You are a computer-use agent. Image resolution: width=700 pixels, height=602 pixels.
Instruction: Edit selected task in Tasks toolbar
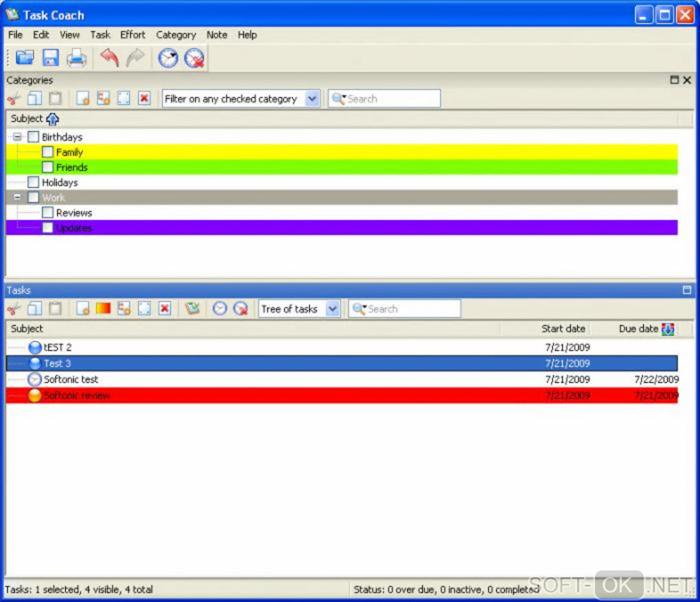pos(144,309)
